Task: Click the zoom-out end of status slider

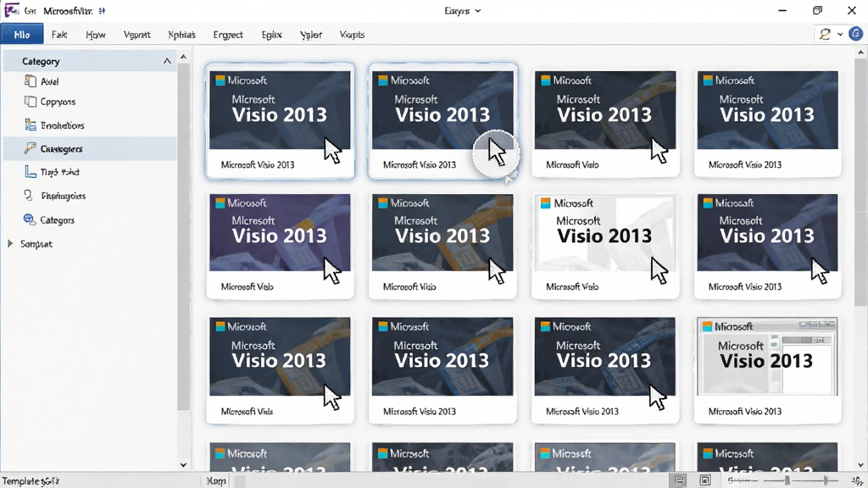Action: click(731, 480)
